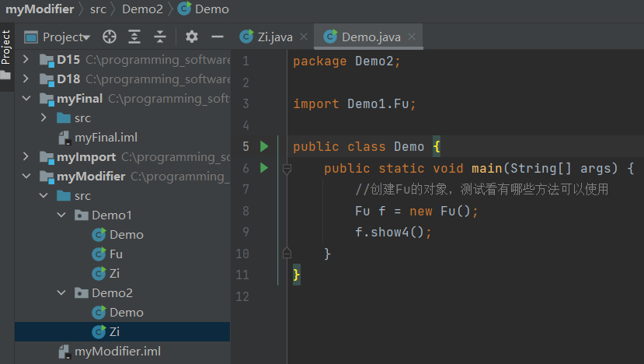Screen dimensions: 644x364
Task: Click the 'main' method name
Action: [487, 168]
